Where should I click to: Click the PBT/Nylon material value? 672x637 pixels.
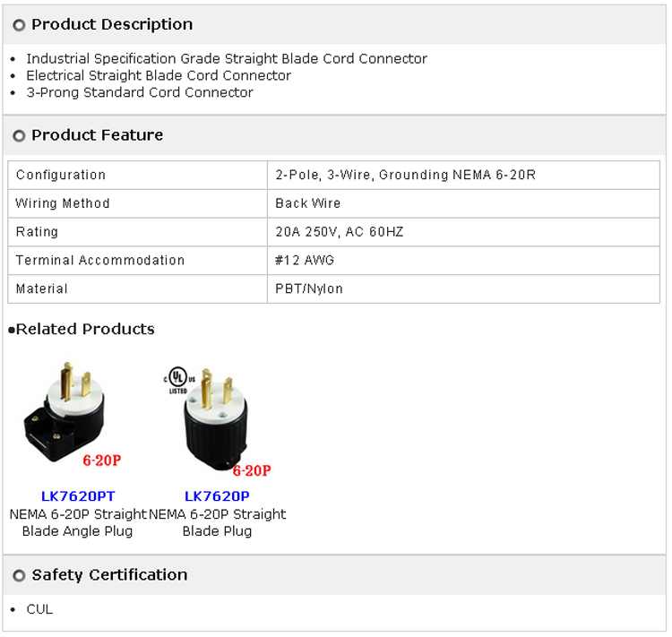click(309, 289)
